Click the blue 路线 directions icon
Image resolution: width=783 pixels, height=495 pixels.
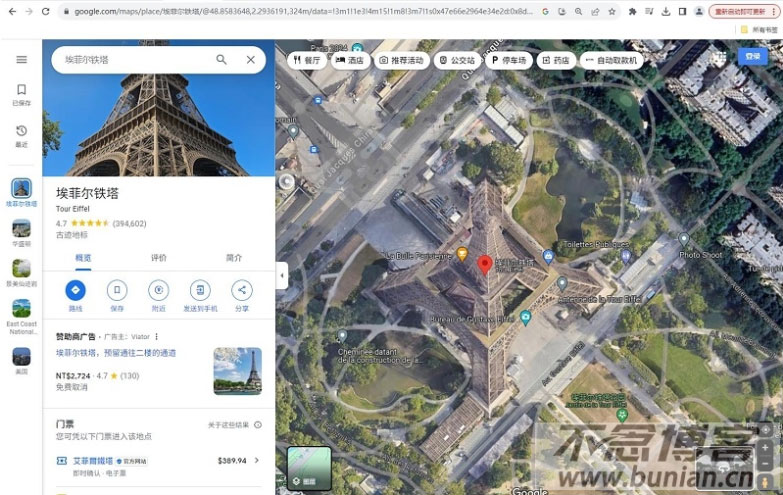[75, 290]
